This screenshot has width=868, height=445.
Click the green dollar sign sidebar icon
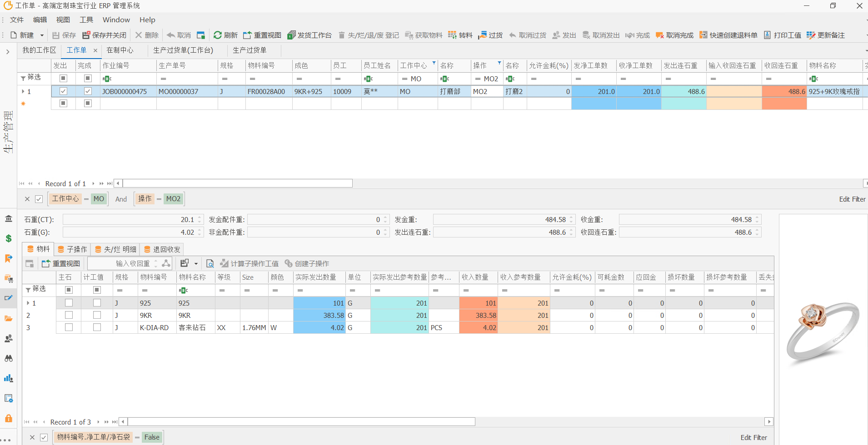8,238
